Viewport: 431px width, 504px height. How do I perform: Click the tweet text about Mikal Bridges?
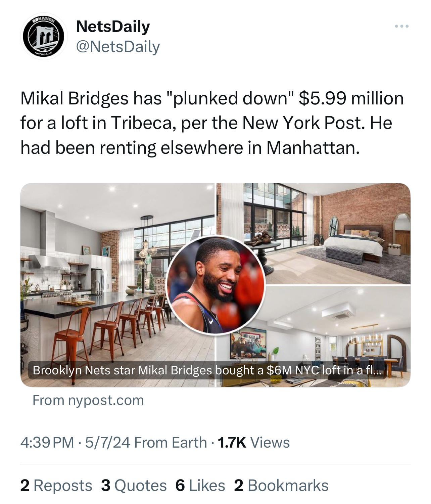coord(212,123)
